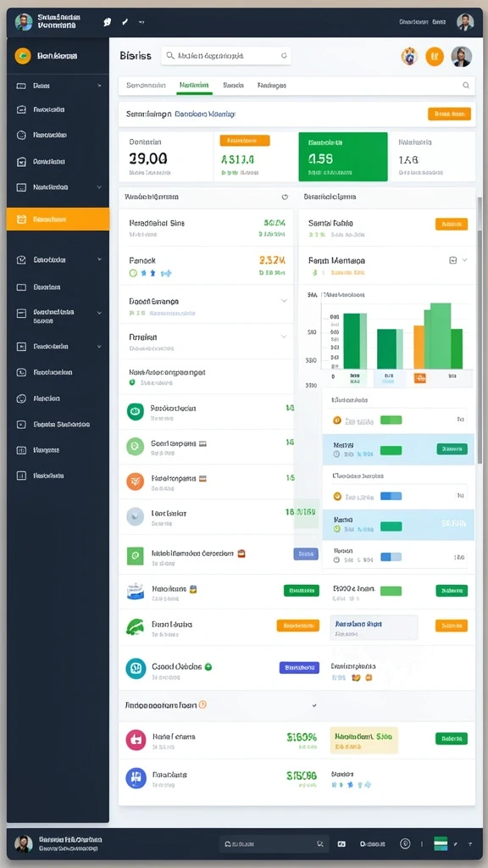Click the orange legend square under the chart
488x868 pixels.
point(420,378)
